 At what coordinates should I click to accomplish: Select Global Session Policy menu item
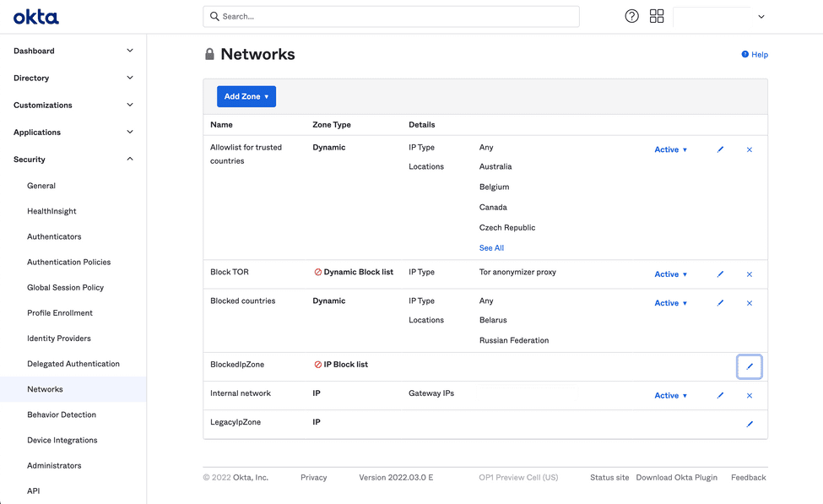click(x=65, y=288)
